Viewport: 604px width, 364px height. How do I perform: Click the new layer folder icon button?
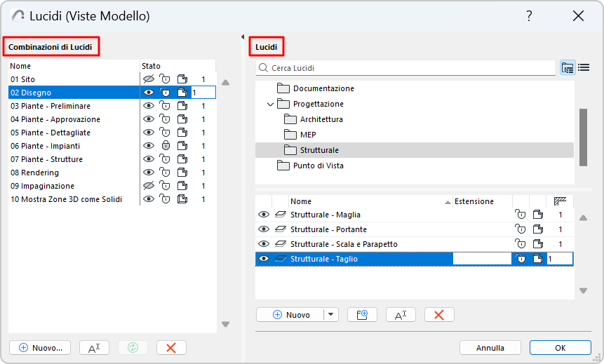(x=362, y=315)
